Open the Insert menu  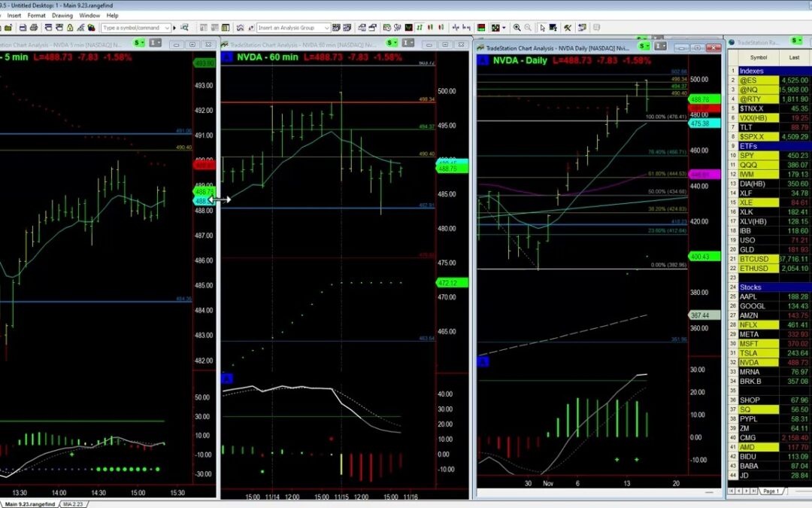[x=14, y=16]
